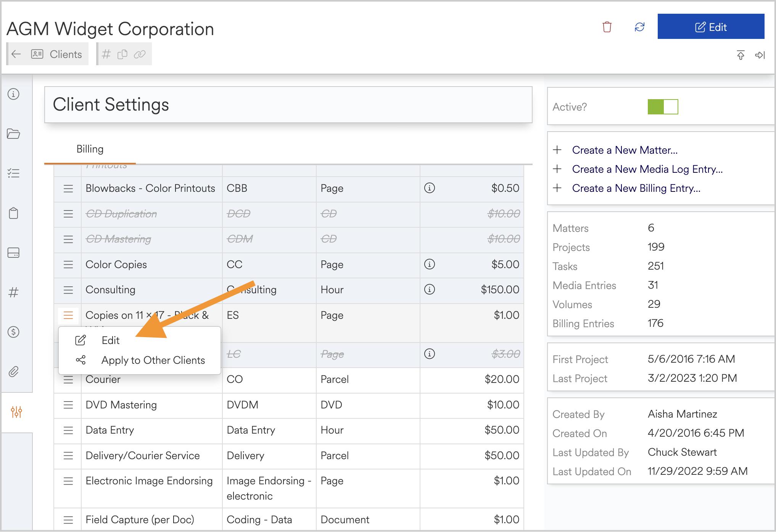This screenshot has width=776, height=532.
Task: Click Create a New Matter link
Action: [625, 150]
